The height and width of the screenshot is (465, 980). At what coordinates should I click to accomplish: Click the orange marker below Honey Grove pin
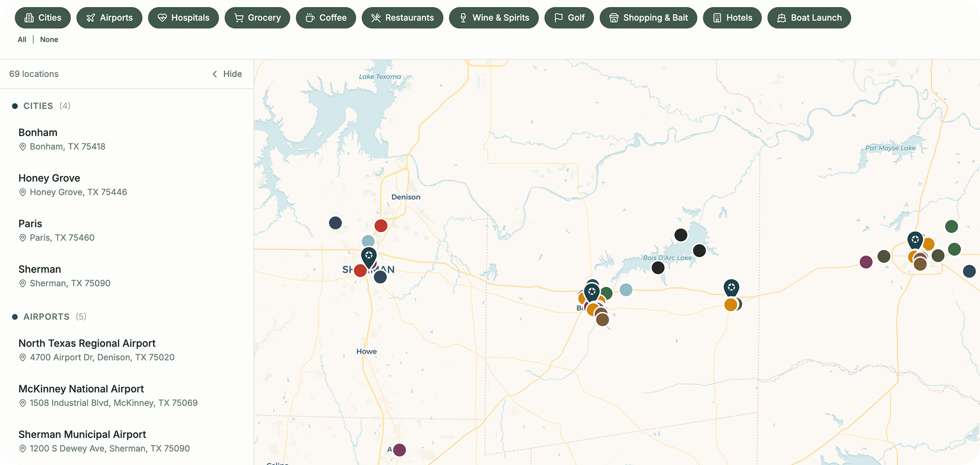tap(731, 304)
